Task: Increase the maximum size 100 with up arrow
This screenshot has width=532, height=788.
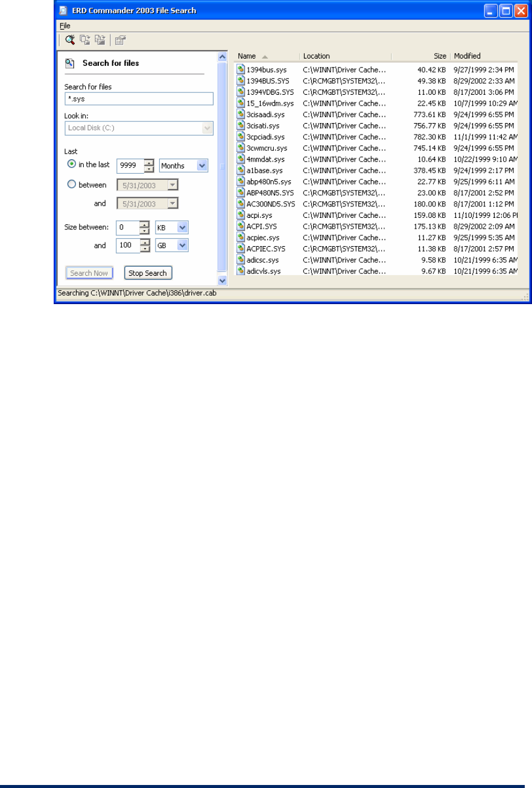Action: coord(145,242)
